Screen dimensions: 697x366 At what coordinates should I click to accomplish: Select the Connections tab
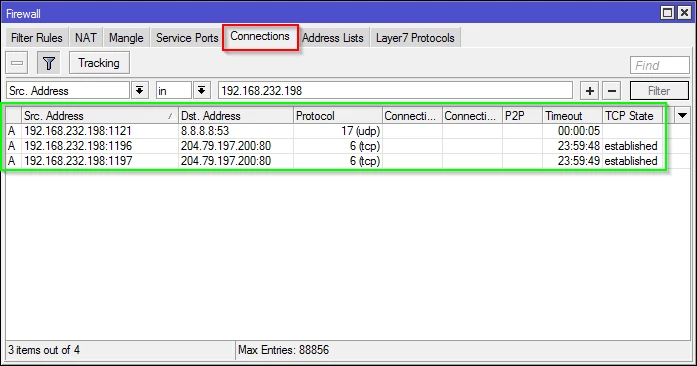point(260,36)
